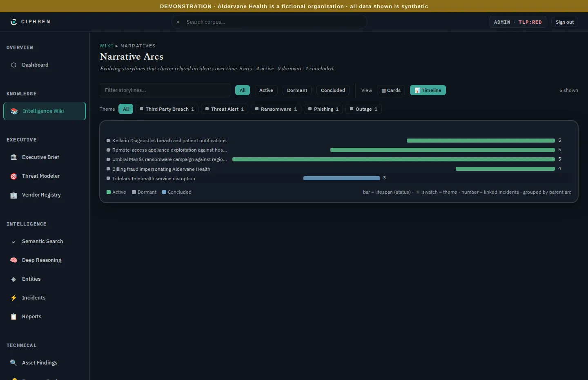Click the search magnifier icon in corpus search
The width and height of the screenshot is (588, 380).
coord(178,22)
